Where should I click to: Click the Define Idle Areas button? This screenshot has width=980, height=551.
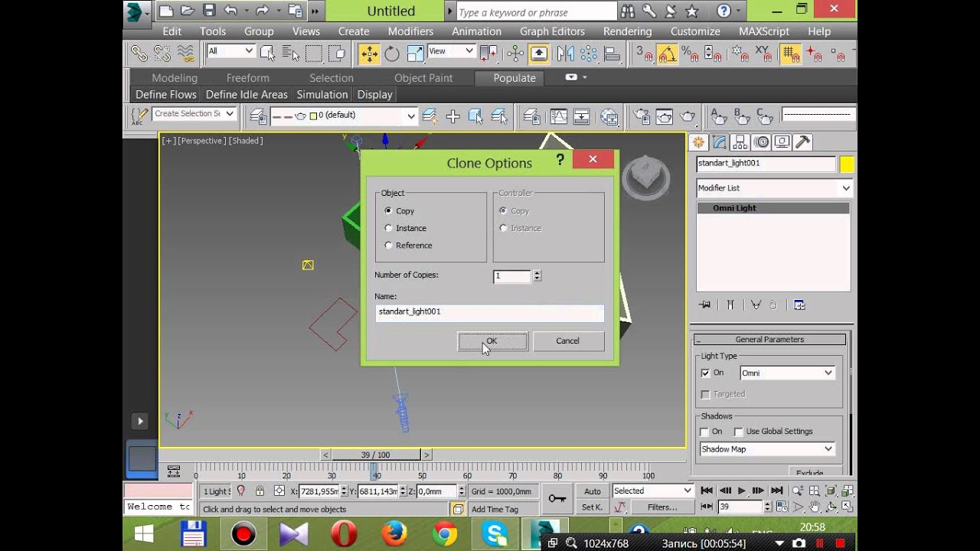click(247, 95)
